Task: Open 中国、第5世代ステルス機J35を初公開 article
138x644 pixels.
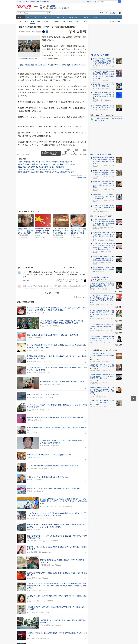Action: 43,394
